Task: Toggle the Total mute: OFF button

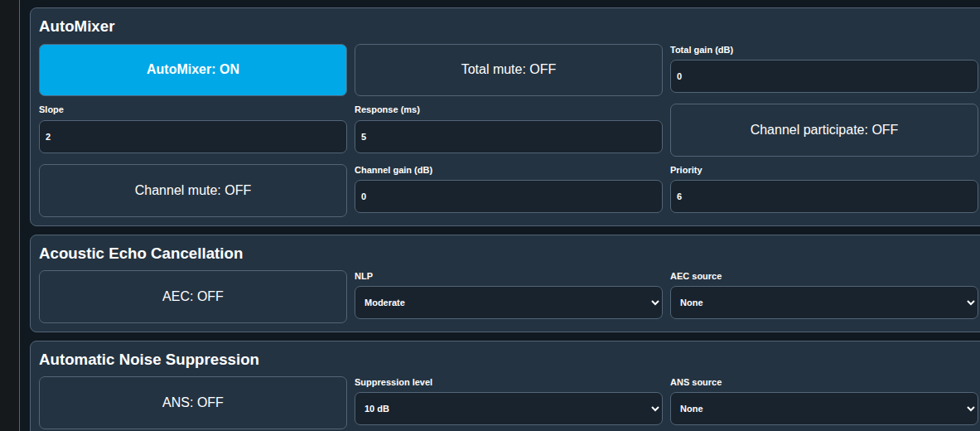Action: click(x=508, y=70)
